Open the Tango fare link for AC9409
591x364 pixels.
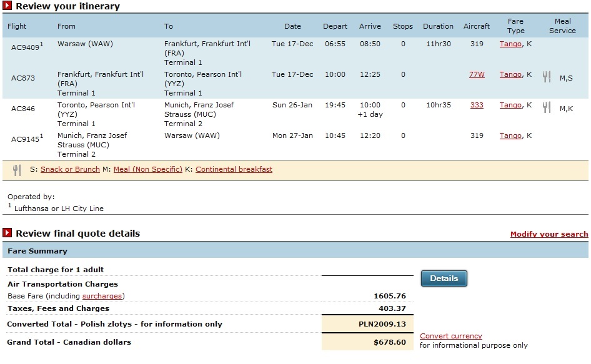[510, 44]
